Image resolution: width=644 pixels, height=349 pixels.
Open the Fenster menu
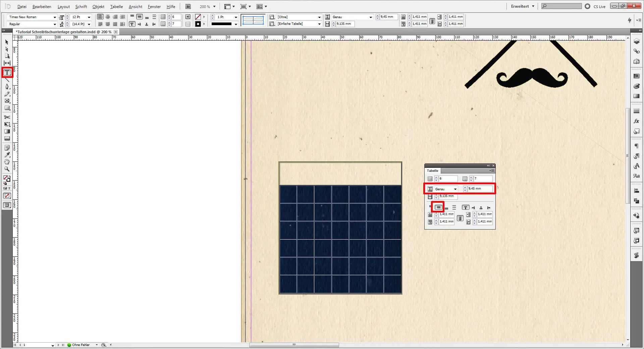click(x=154, y=6)
